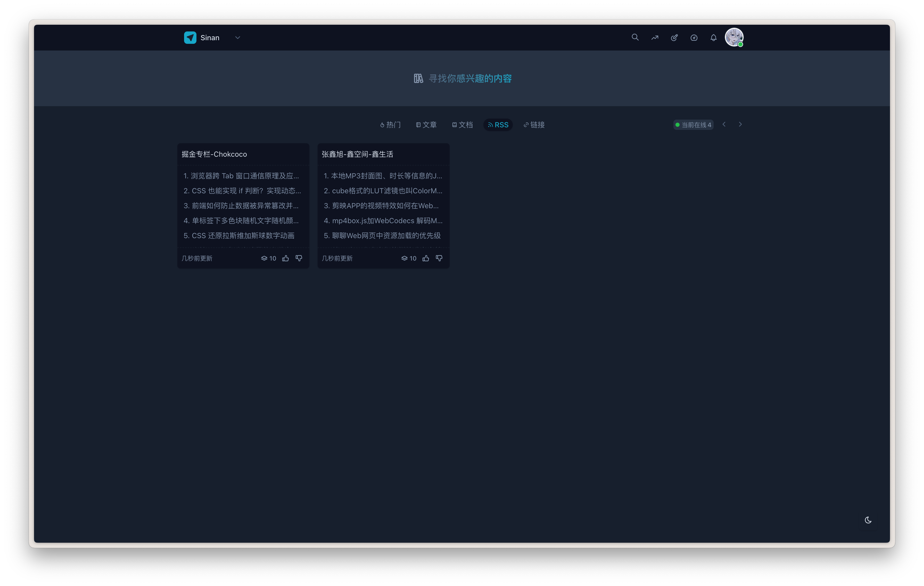Open notifications bell
The width and height of the screenshot is (924, 586).
pos(713,38)
